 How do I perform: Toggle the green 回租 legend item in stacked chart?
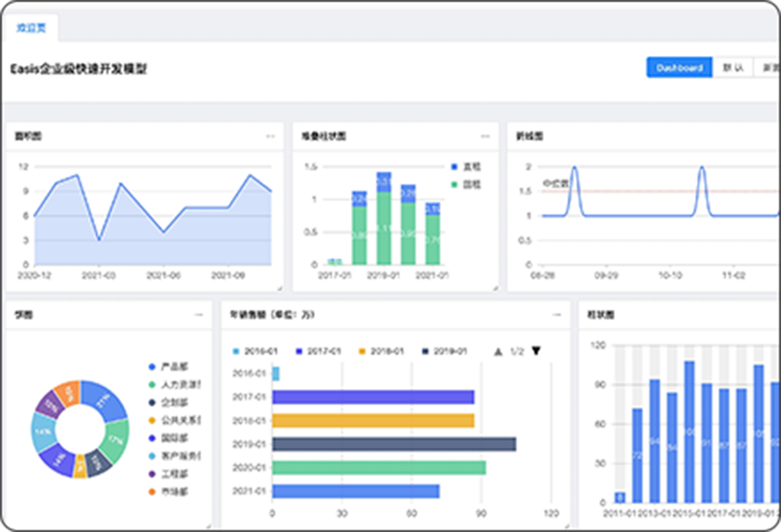[x=465, y=184]
